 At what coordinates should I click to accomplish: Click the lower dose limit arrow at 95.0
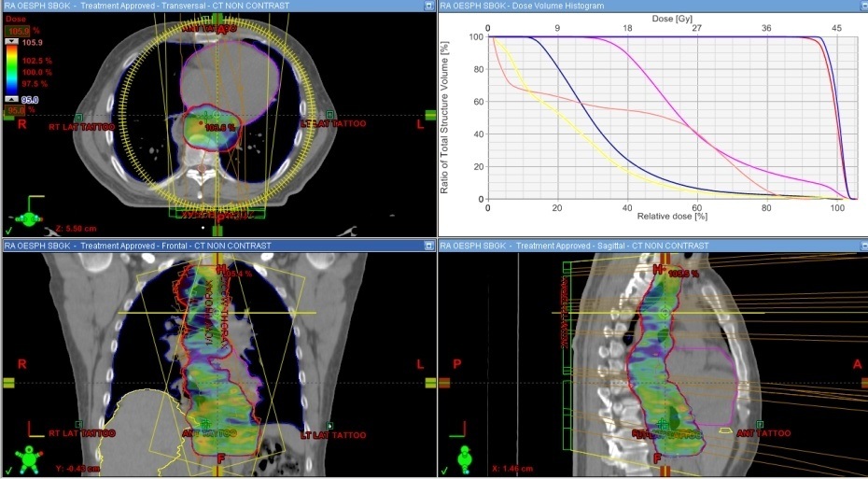click(x=12, y=99)
